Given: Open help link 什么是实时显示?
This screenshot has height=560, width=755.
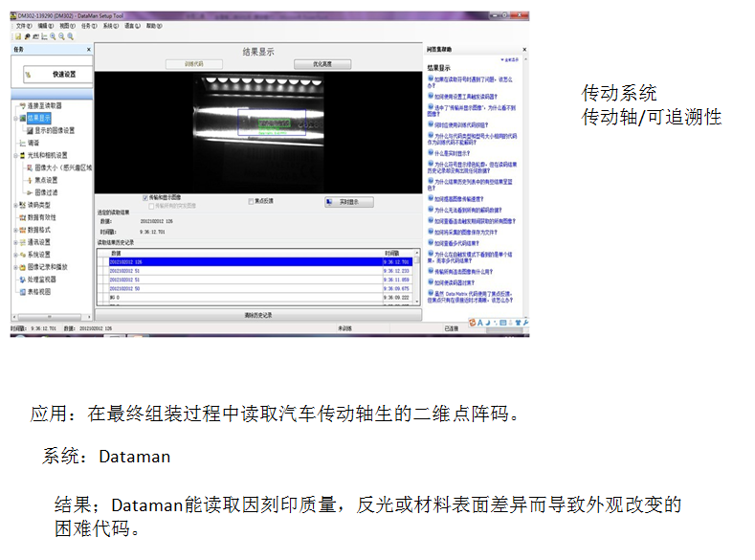Looking at the screenshot, I should tap(452, 153).
